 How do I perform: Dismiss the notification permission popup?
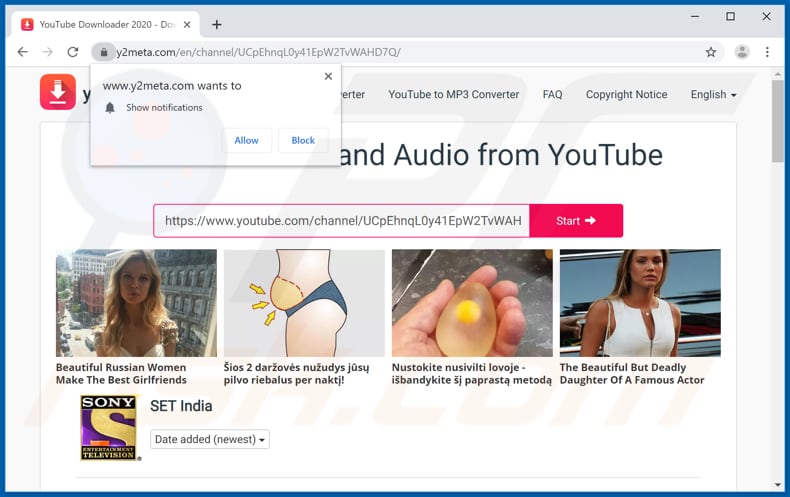tap(328, 76)
